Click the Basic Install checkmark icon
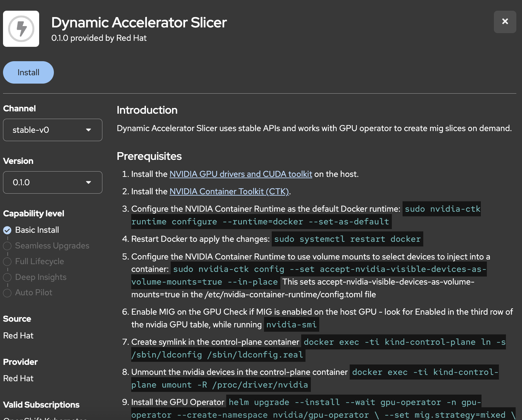This screenshot has width=522, height=420. tap(7, 230)
